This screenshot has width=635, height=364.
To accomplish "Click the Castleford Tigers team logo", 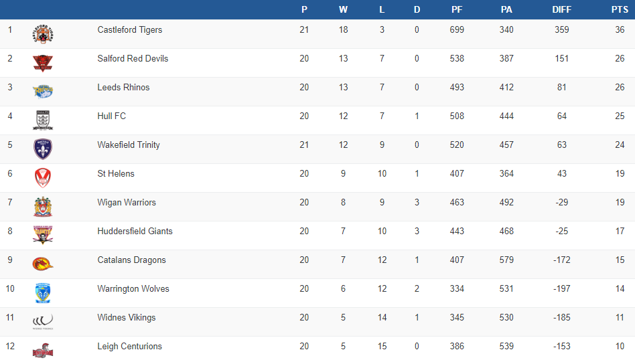I will [x=43, y=34].
